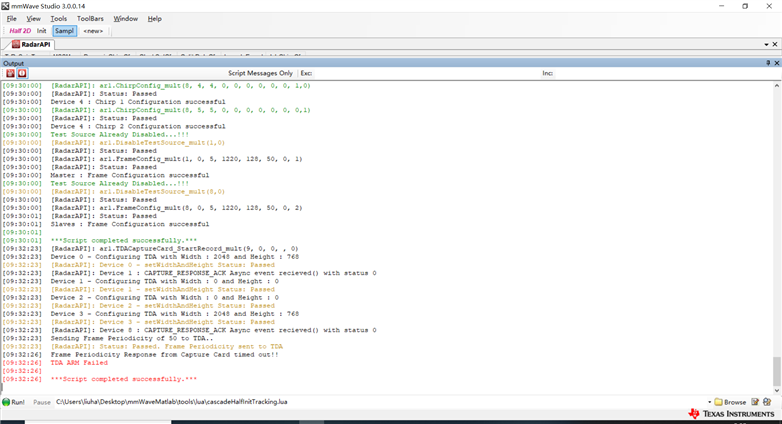Click the script edit icon beside Browse
This screenshot has width=782, height=424.
coord(755,402)
